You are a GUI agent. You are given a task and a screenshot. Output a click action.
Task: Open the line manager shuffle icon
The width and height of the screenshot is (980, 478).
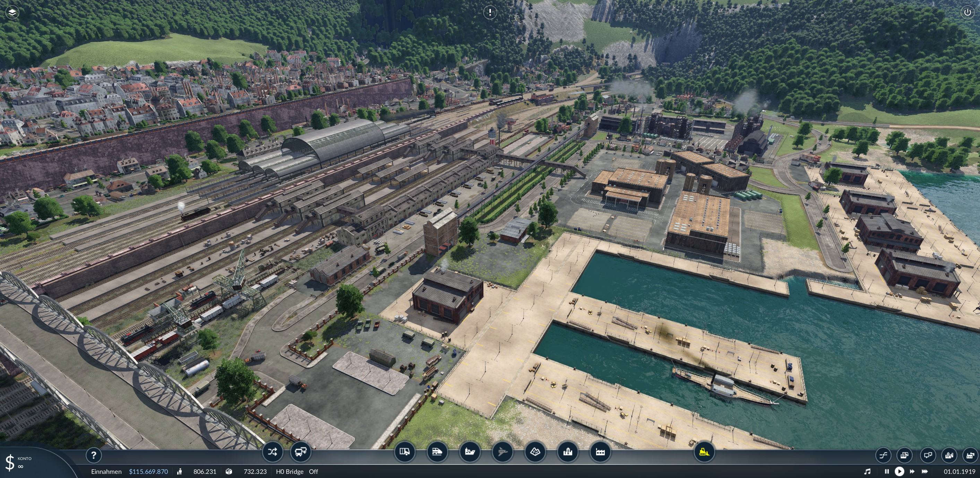[x=272, y=452]
